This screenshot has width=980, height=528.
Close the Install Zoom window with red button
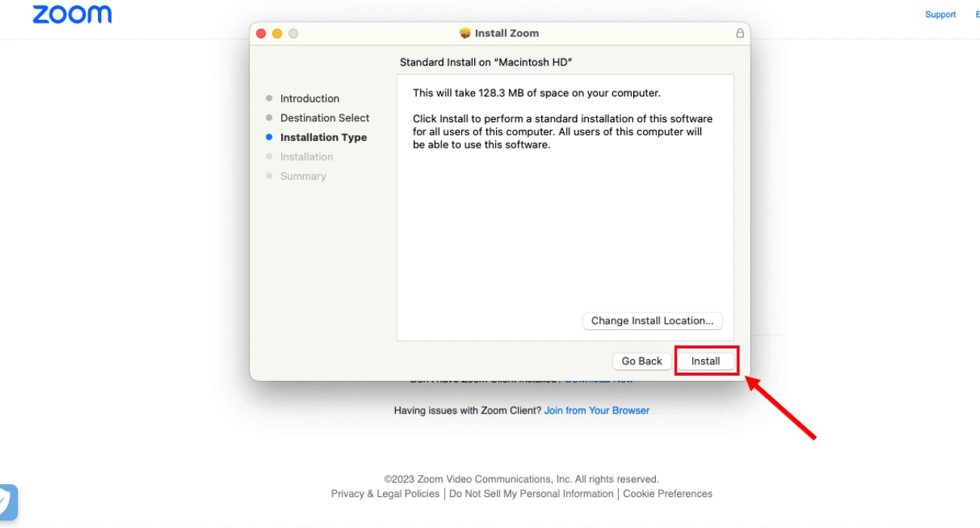262,33
